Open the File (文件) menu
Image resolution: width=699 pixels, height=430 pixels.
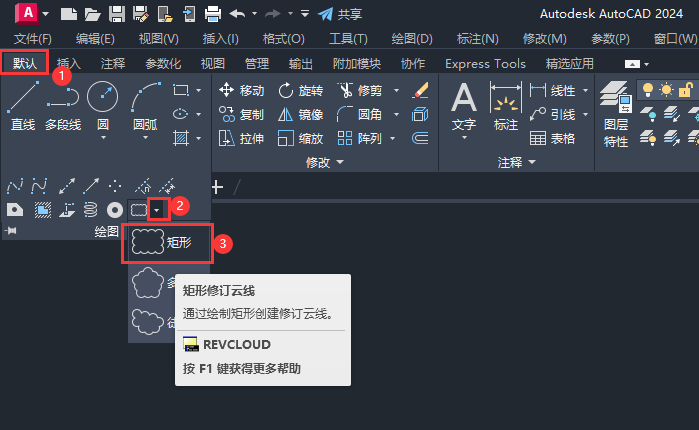pyautogui.click(x=33, y=39)
